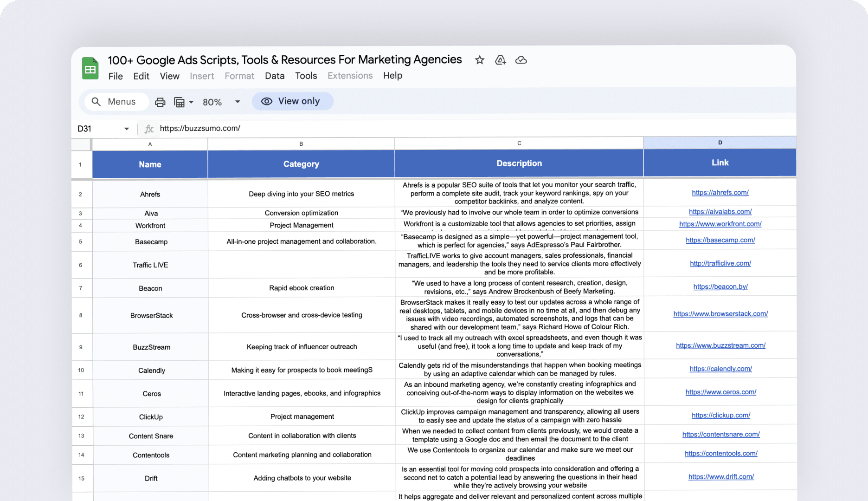868x501 pixels.
Task: Open the basecamp.com link
Action: 720,240
